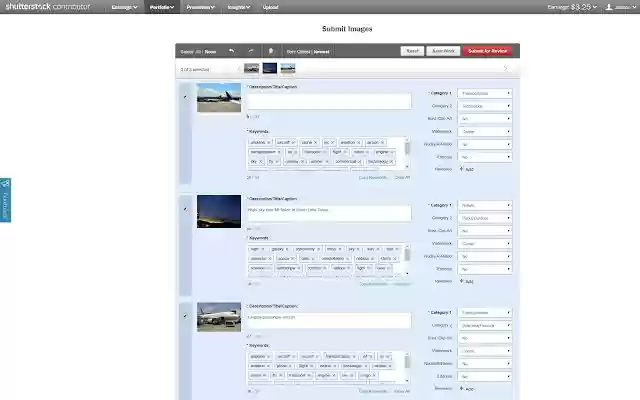Viewport: 640px width, 400px height.
Task: Toggle selection checkbox of first airplane image
Action: [x=185, y=97]
